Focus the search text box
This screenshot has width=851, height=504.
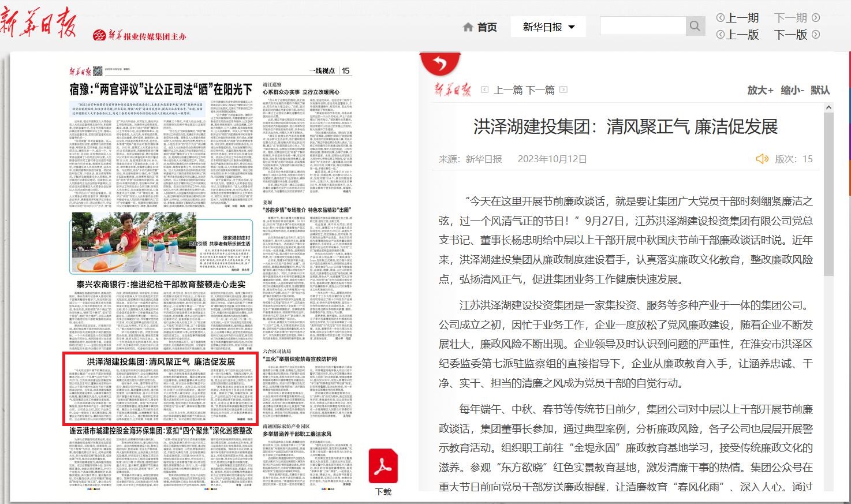click(643, 26)
